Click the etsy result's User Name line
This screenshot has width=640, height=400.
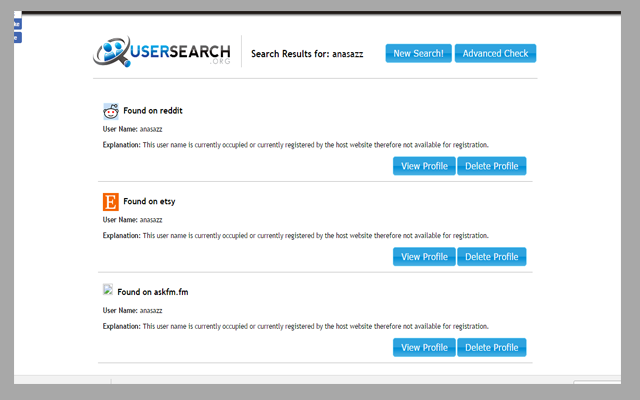point(132,219)
